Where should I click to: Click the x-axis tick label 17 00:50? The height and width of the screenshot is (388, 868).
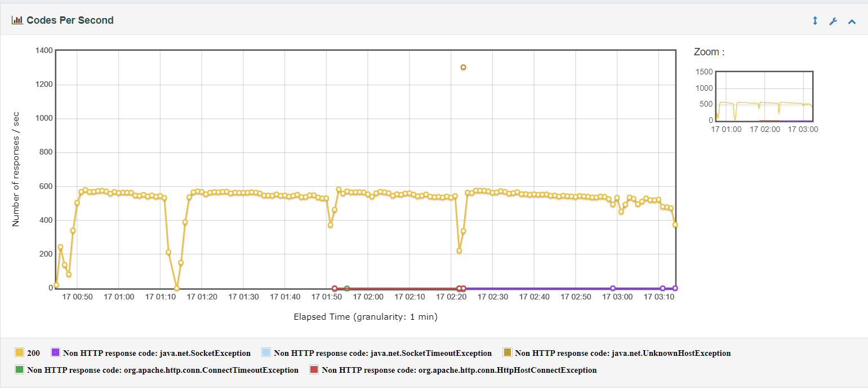click(x=77, y=297)
